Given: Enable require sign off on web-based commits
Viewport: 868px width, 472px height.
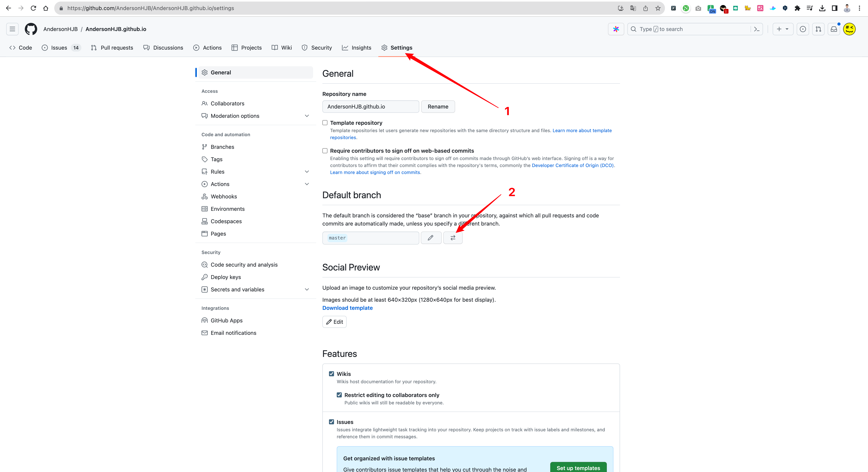Looking at the screenshot, I should (325, 151).
